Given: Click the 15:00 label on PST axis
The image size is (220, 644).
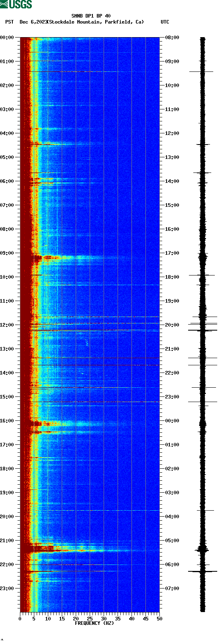Looking at the screenshot, I should 7,397.
